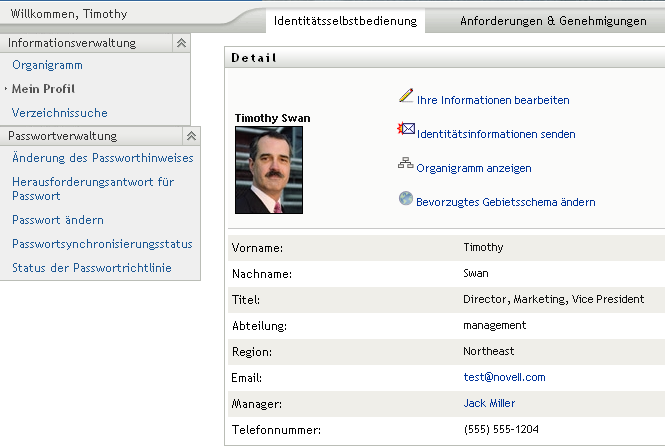
Task: Select Mein Profil in the sidebar
Action: pos(43,89)
